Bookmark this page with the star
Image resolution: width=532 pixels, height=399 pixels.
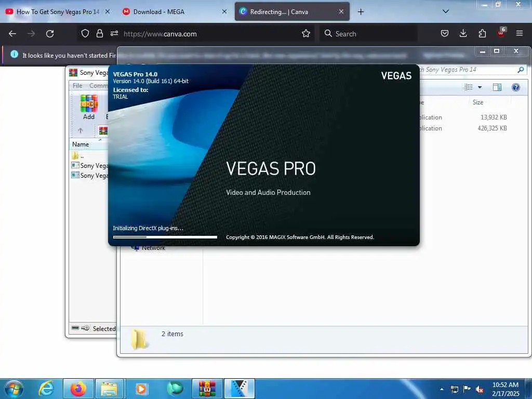click(306, 34)
